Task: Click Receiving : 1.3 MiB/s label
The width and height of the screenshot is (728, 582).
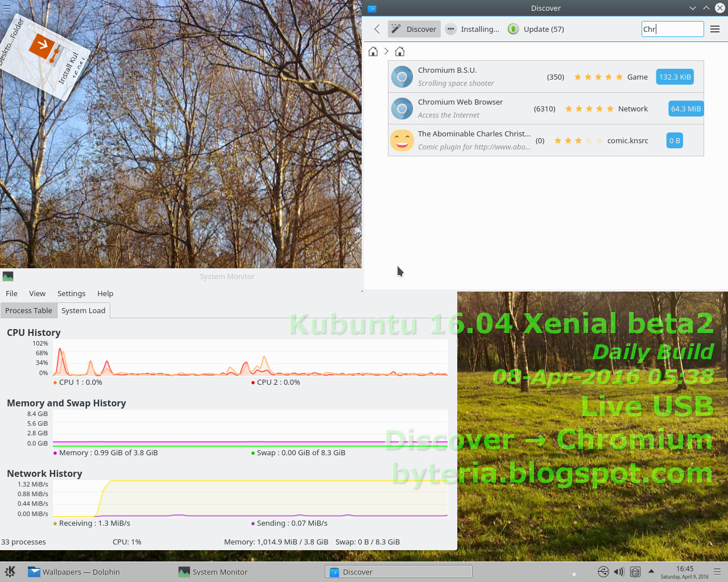Action: click(92, 523)
